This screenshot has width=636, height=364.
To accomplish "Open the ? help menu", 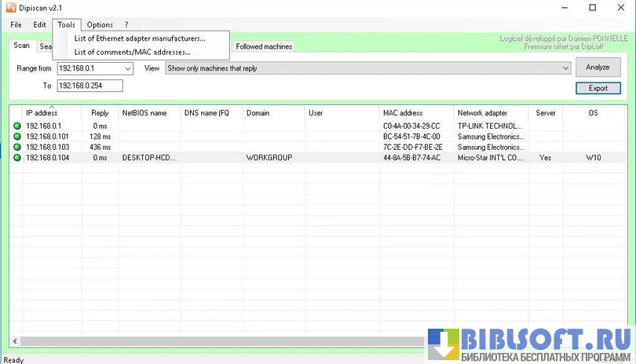I will tap(126, 25).
